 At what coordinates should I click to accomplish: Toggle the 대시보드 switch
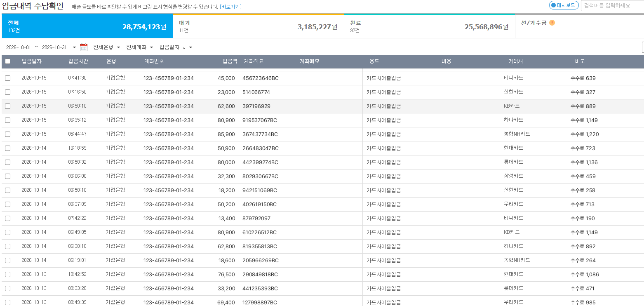(564, 5)
